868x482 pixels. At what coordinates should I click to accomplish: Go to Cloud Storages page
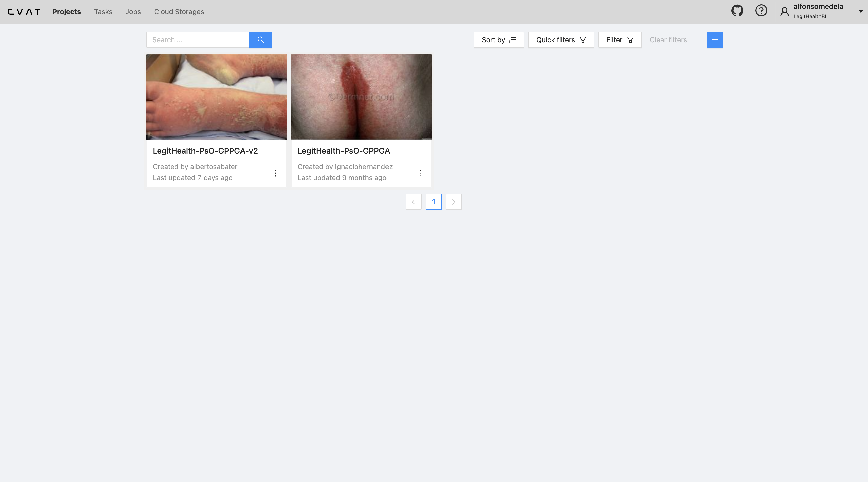click(x=179, y=12)
